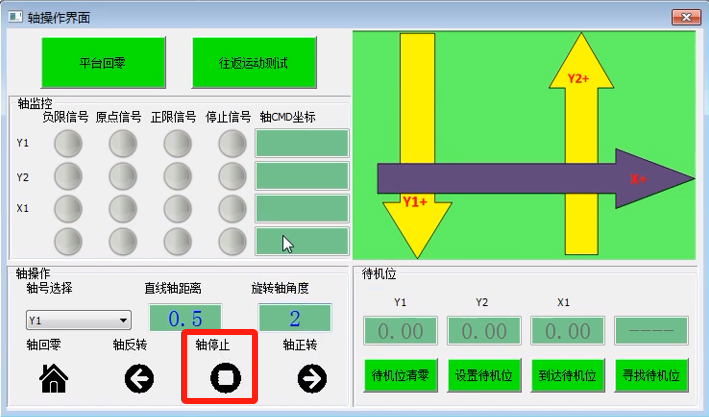Click the rotary axis angle input field
This screenshot has height=417, width=709.
click(x=295, y=319)
